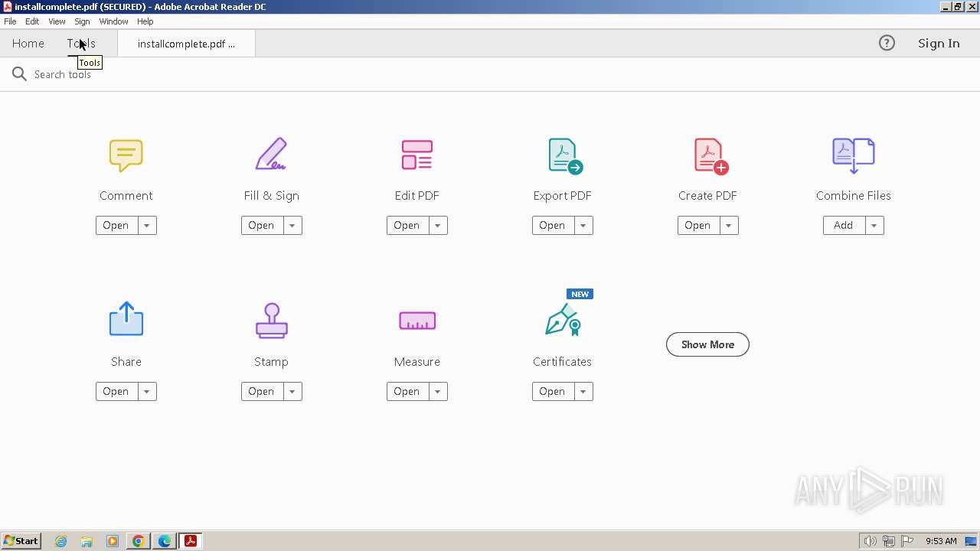Expand the Combine Files Add dropdown arrow
This screenshot has width=980, height=551.
click(x=874, y=225)
